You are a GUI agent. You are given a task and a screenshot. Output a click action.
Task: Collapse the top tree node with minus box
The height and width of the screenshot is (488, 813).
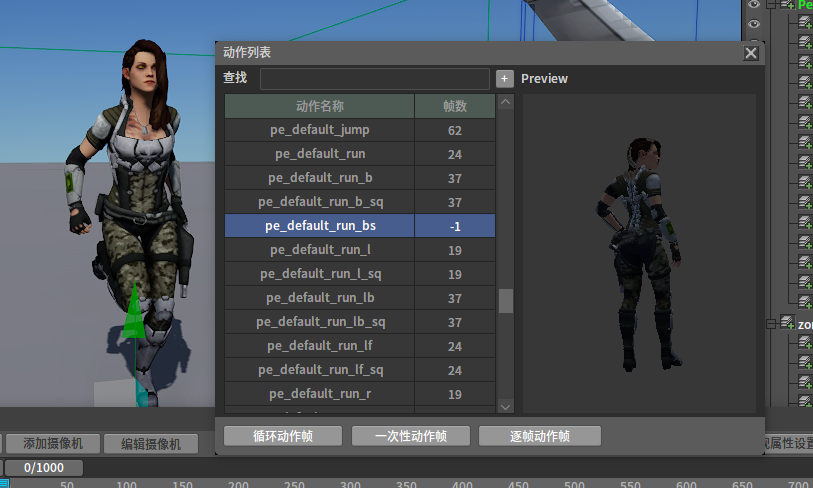click(x=772, y=5)
